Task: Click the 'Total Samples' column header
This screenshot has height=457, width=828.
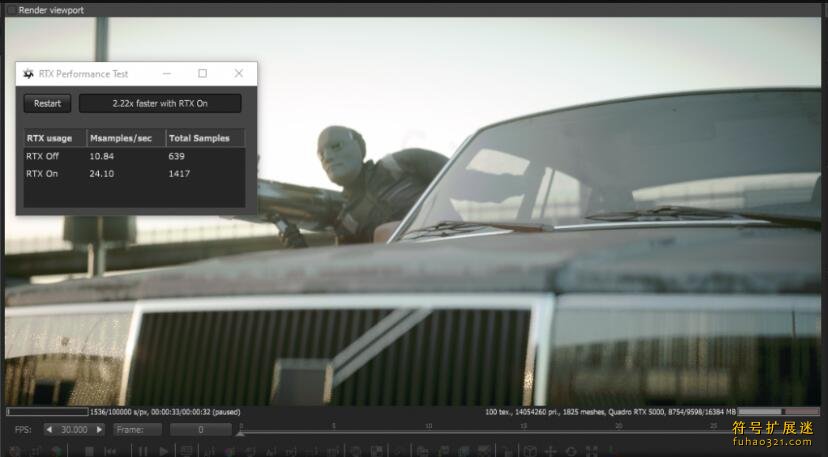Action: tap(205, 138)
